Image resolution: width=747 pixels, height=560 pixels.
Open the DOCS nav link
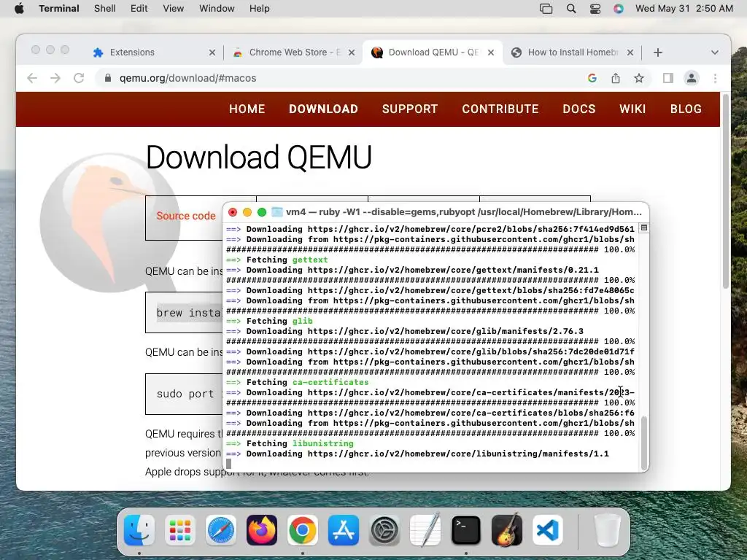578,109
